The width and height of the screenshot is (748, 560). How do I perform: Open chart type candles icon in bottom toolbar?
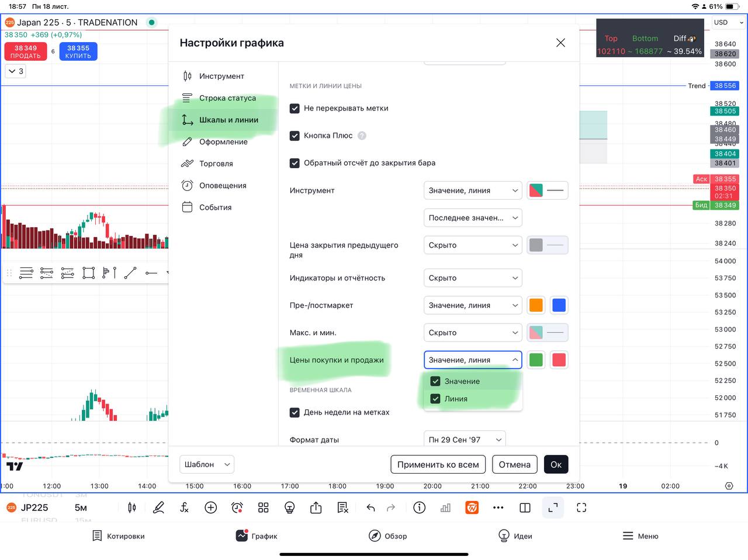pyautogui.click(x=132, y=507)
